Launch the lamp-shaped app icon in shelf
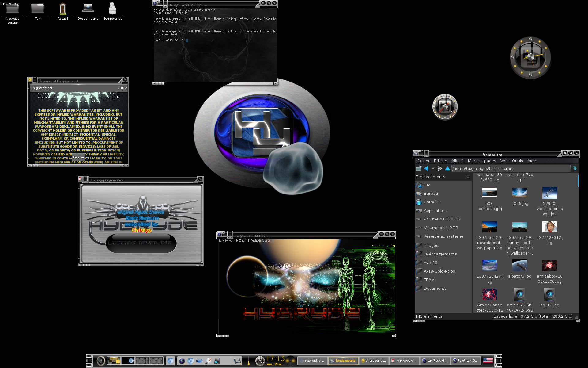The width and height of the screenshot is (588, 368). point(217,361)
